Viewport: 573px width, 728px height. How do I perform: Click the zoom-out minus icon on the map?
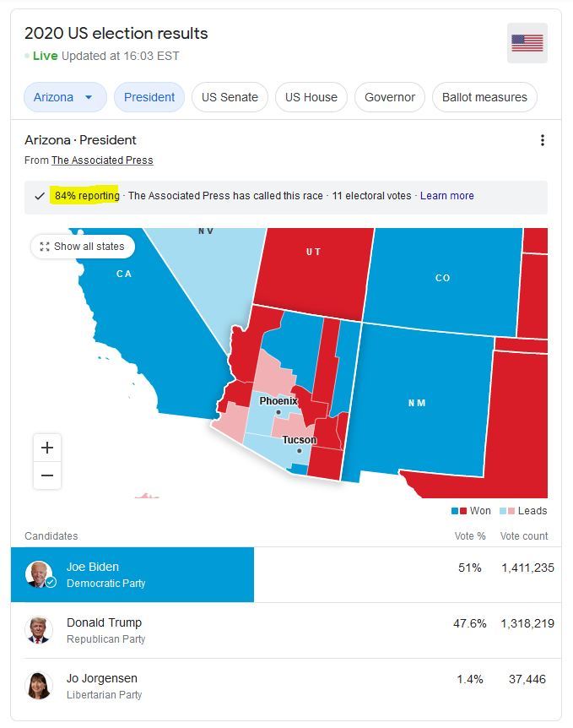pos(47,476)
